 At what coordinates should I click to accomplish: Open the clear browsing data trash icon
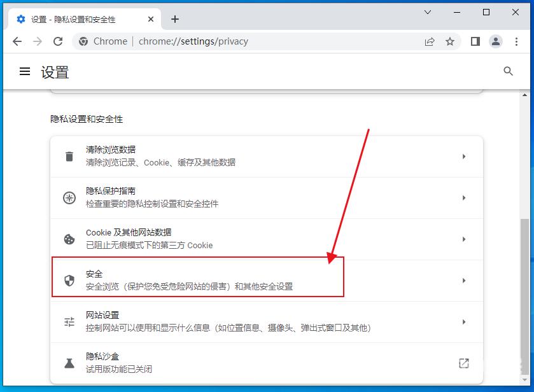pyautogui.click(x=69, y=155)
